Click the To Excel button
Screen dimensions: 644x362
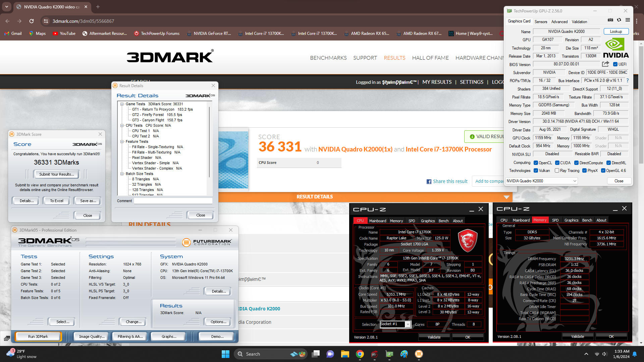pyautogui.click(x=57, y=201)
